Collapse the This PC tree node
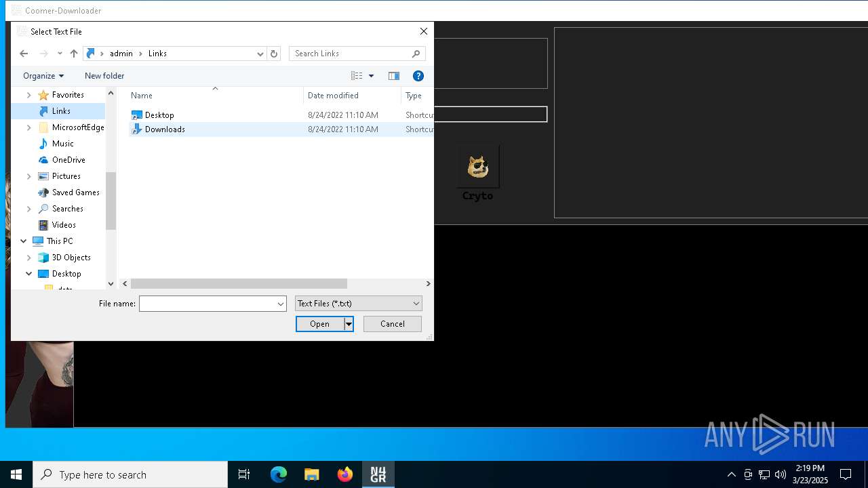 click(x=23, y=241)
